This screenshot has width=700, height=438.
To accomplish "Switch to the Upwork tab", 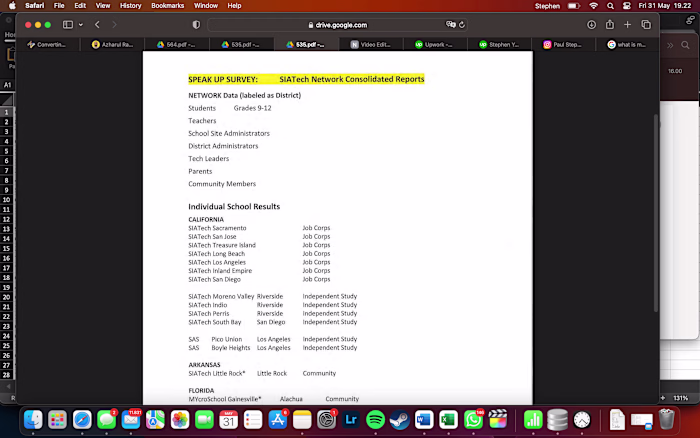I will (x=433, y=45).
